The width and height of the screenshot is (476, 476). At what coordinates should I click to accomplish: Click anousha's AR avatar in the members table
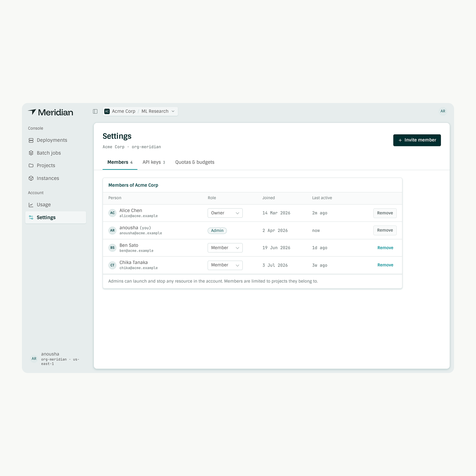pyautogui.click(x=113, y=230)
